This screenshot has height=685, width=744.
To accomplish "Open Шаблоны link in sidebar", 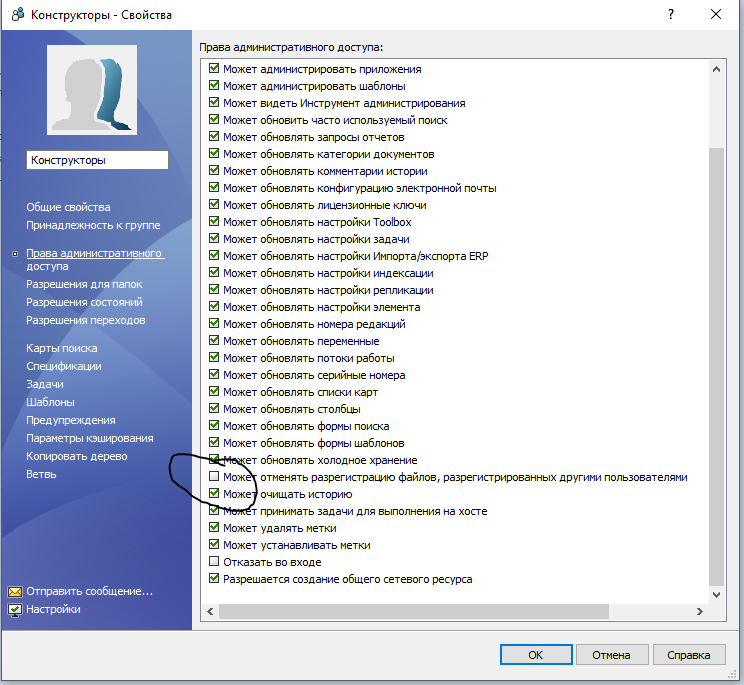I will point(50,402).
